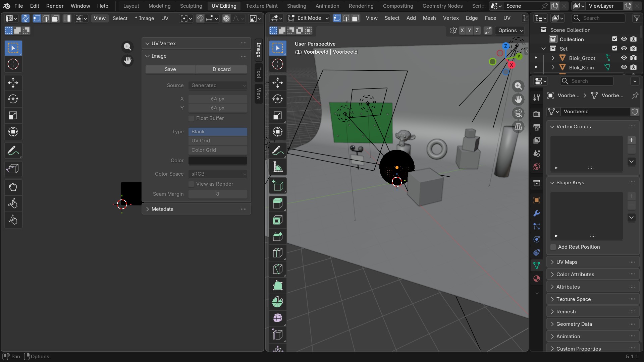The height and width of the screenshot is (362, 644).
Task: Select the Inset Faces tool
Action: pyautogui.click(x=278, y=220)
